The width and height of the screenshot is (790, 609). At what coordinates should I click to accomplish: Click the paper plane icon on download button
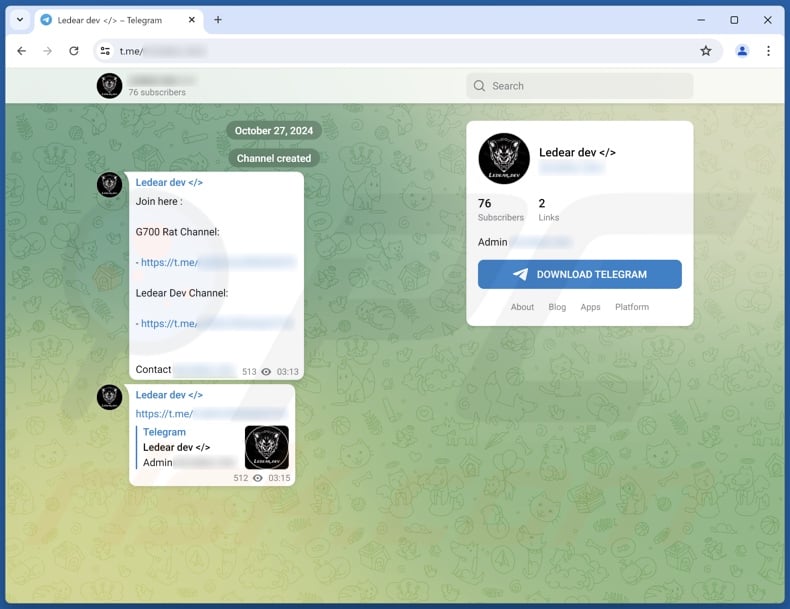coord(520,274)
